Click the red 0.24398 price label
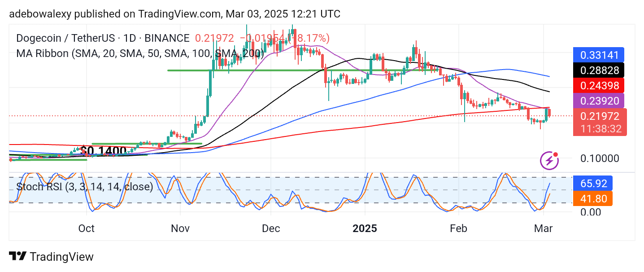The height and width of the screenshot is (272, 644). (599, 85)
